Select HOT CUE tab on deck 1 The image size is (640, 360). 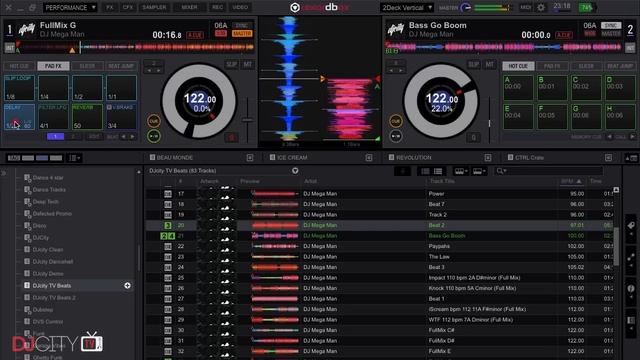pyautogui.click(x=19, y=66)
